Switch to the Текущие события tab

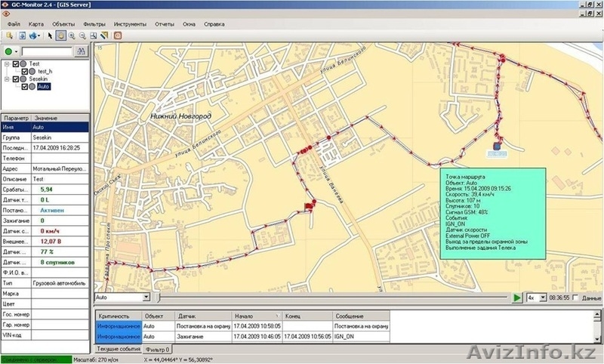coord(118,349)
